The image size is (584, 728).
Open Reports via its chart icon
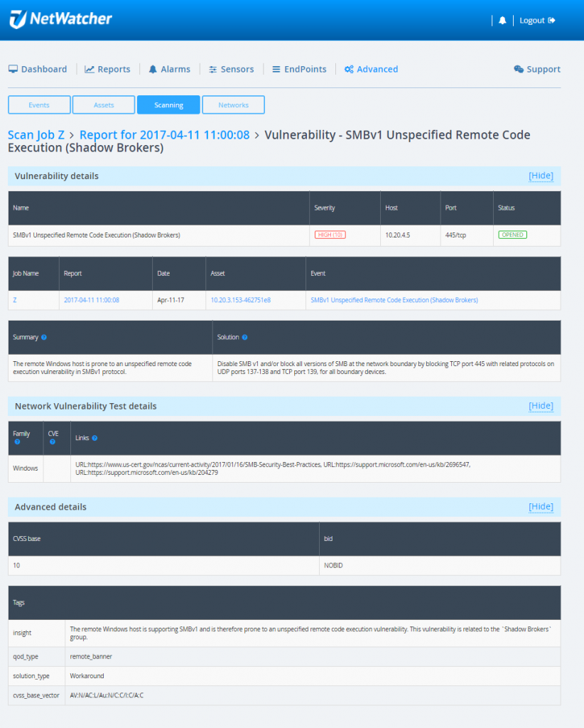[88, 69]
